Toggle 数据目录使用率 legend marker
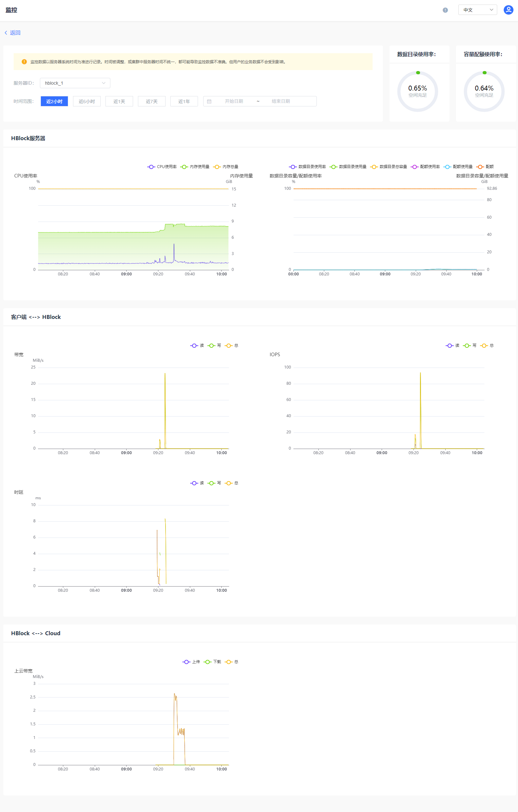The image size is (518, 812). [292, 166]
